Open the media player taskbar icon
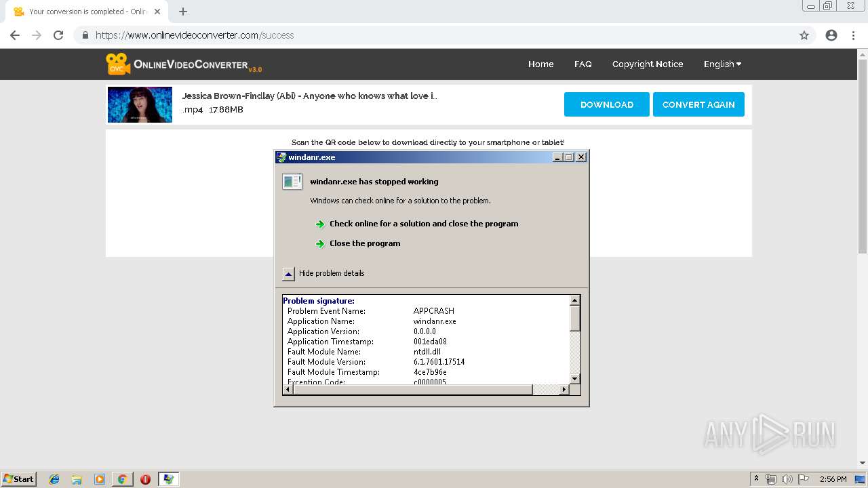868x488 pixels. coord(100,479)
